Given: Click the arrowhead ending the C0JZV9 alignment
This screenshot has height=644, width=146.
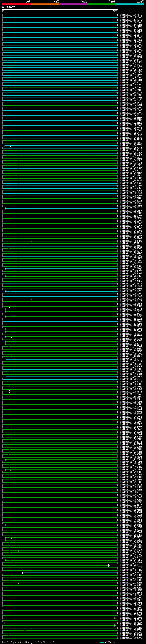Looking at the screenshot, I should [117, 638].
